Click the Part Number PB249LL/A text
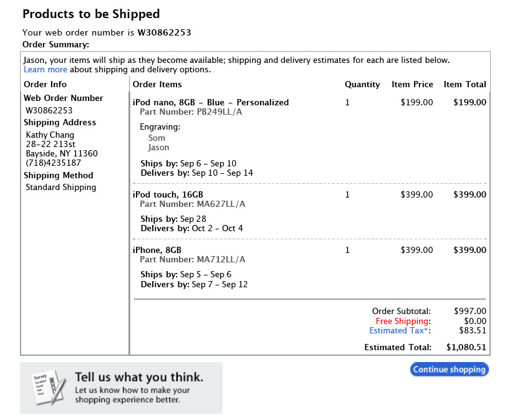This screenshot has height=420, width=510. tap(191, 112)
